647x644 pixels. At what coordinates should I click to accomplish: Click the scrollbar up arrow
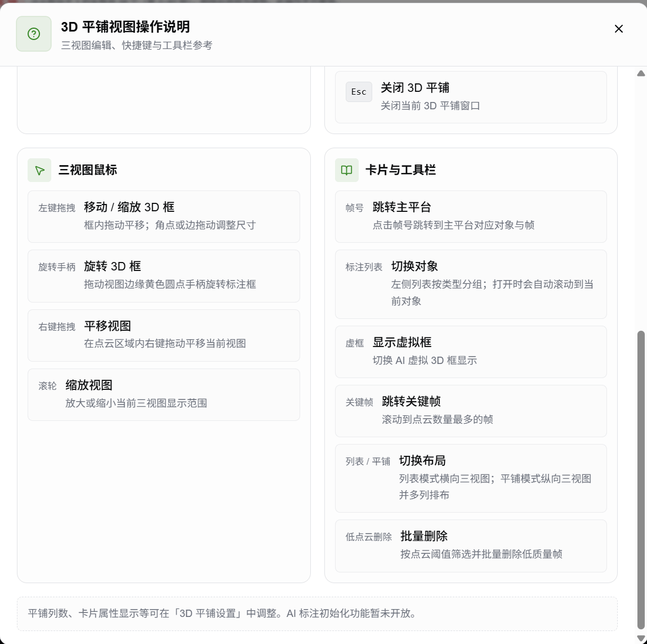[x=641, y=73]
